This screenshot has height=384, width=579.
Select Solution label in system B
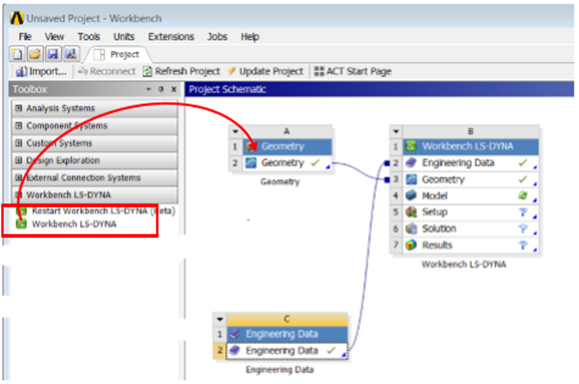pyautogui.click(x=439, y=229)
